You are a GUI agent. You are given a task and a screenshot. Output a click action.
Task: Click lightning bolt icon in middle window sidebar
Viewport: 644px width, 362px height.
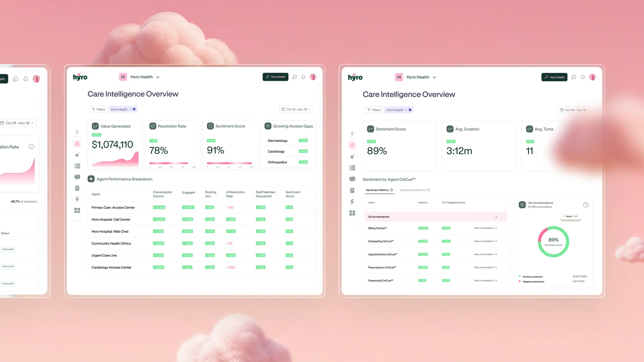tap(77, 199)
